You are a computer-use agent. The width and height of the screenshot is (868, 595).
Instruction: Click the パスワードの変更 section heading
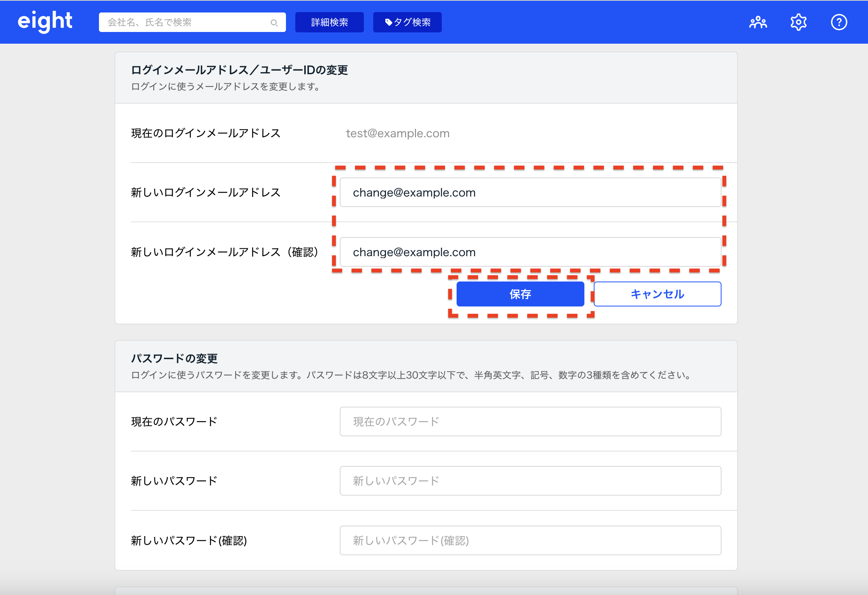(x=174, y=358)
